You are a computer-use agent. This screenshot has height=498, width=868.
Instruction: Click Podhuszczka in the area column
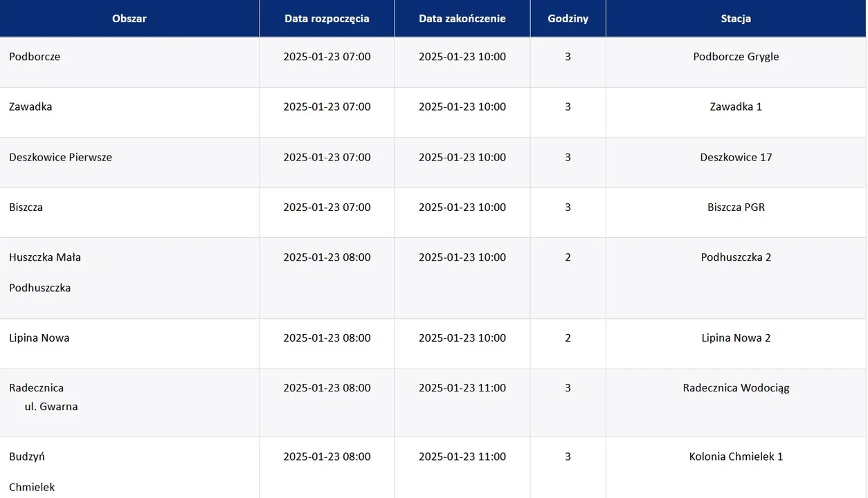coord(40,288)
